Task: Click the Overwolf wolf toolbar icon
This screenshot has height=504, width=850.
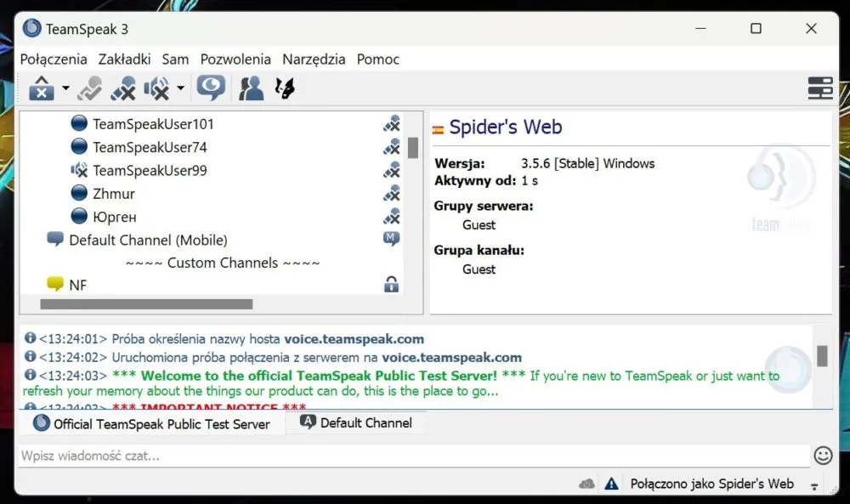Action: [x=285, y=88]
